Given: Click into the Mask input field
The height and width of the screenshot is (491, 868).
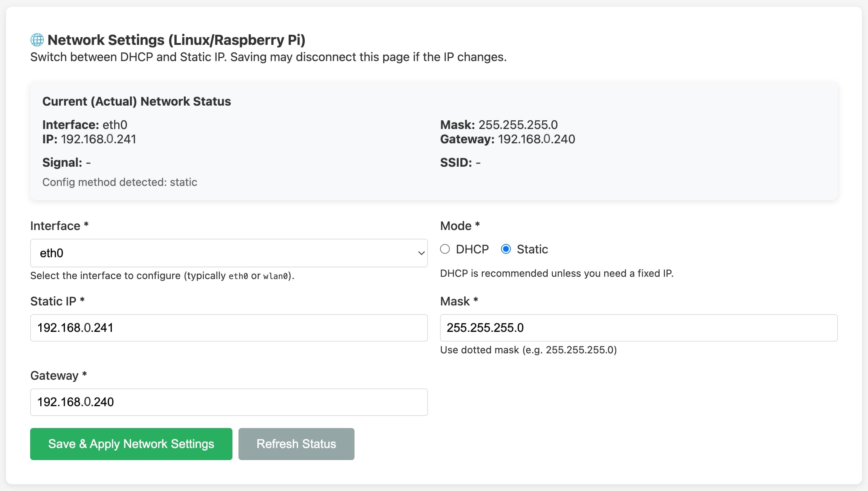Looking at the screenshot, I should click(x=639, y=328).
